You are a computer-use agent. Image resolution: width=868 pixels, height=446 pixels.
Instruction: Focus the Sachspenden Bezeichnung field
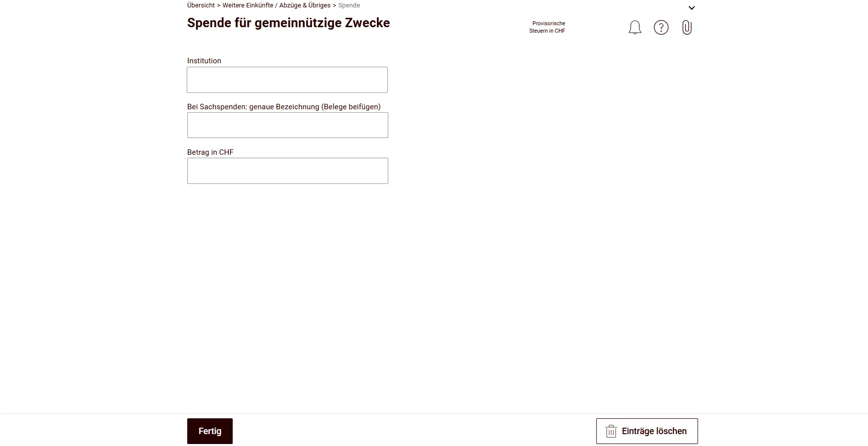coord(287,125)
